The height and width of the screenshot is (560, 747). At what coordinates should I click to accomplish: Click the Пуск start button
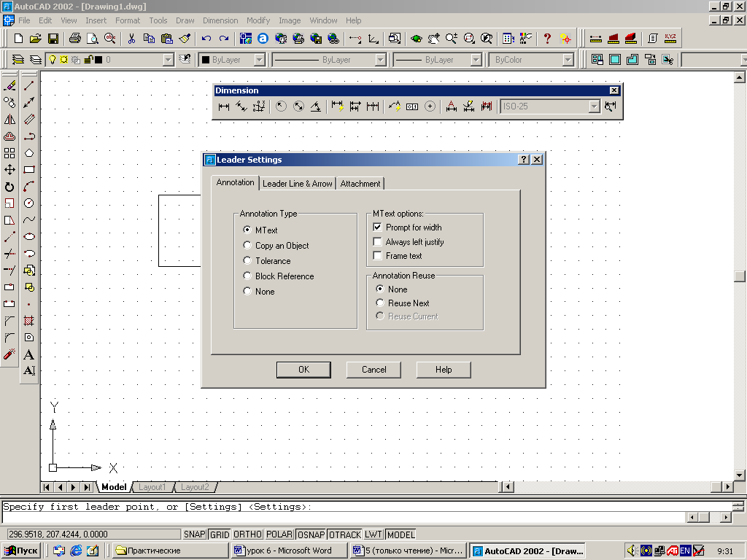21,551
